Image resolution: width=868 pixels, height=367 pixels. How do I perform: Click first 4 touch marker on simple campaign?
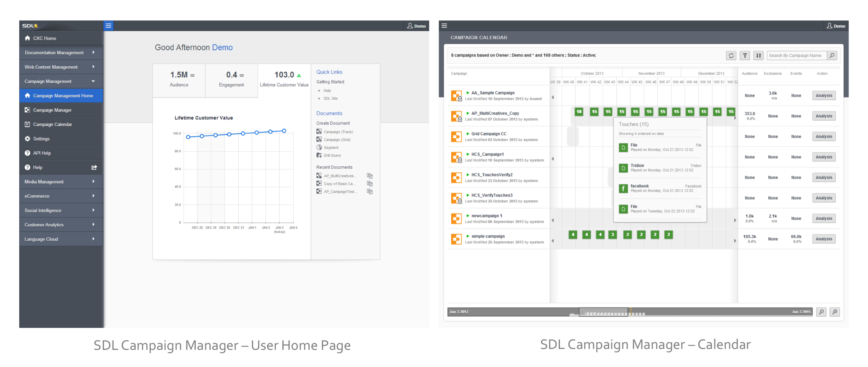[x=573, y=235]
